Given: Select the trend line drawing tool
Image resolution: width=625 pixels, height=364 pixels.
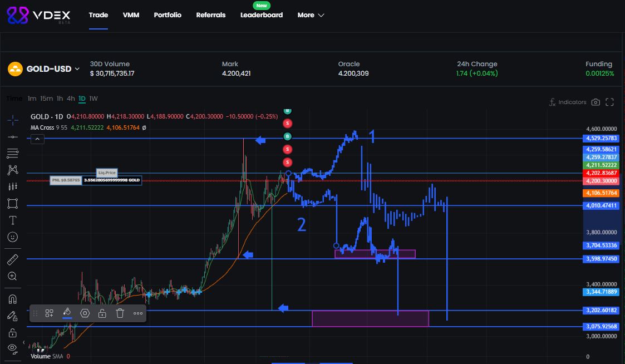Looking at the screenshot, I should (x=12, y=137).
